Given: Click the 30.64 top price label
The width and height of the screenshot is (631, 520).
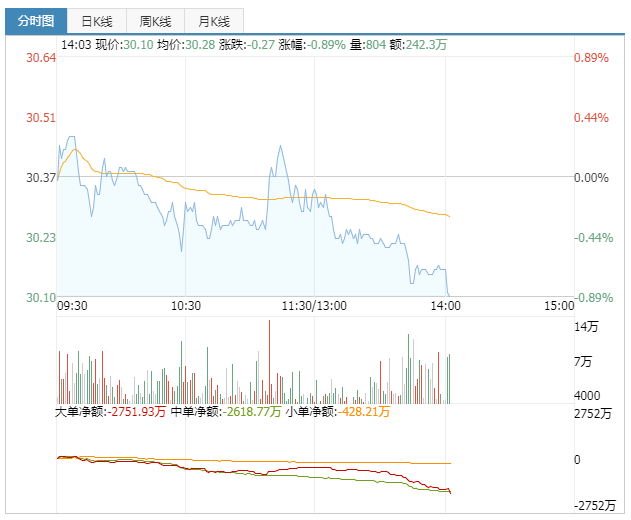Looking at the screenshot, I should 41,58.
